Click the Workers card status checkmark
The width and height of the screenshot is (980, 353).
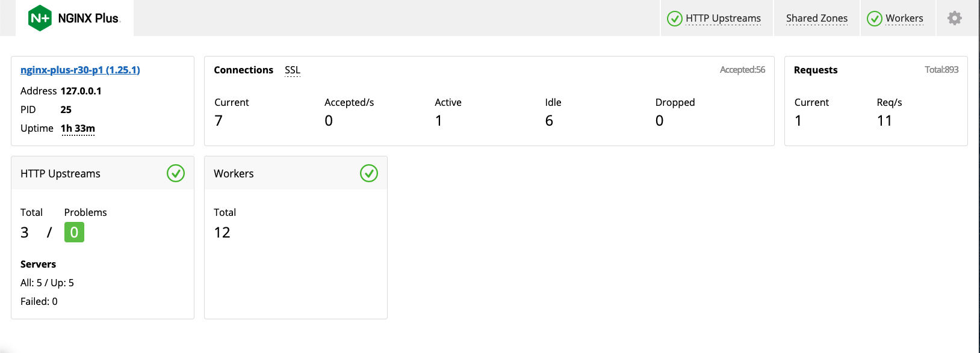pos(369,173)
